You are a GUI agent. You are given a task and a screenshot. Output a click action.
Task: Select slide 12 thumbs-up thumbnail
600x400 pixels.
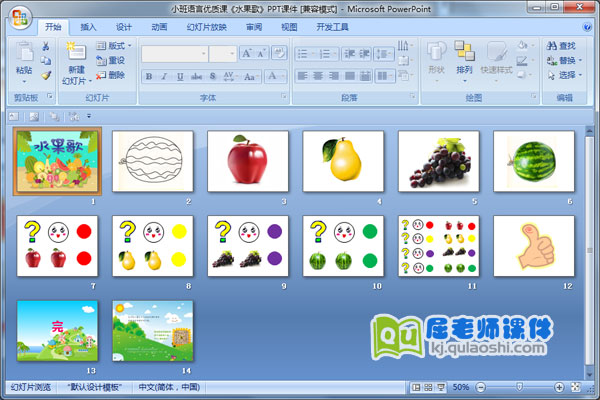pos(534,246)
